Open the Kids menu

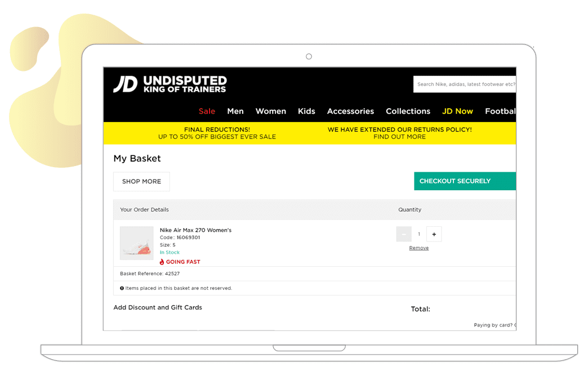306,111
